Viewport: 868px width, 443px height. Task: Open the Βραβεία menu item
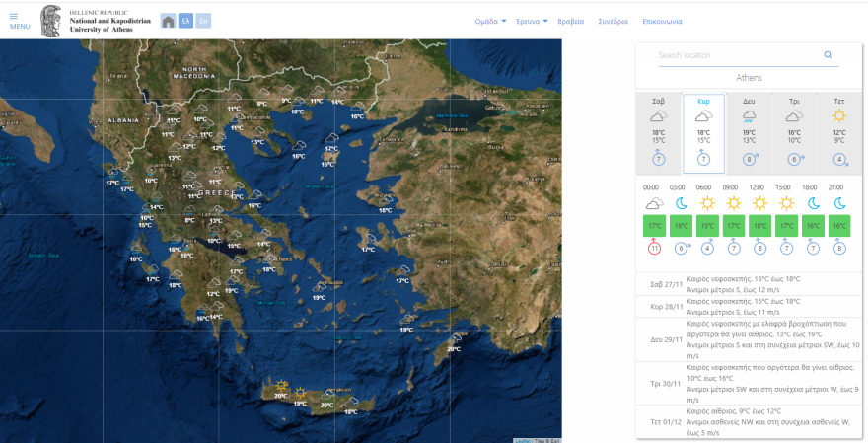coord(571,21)
